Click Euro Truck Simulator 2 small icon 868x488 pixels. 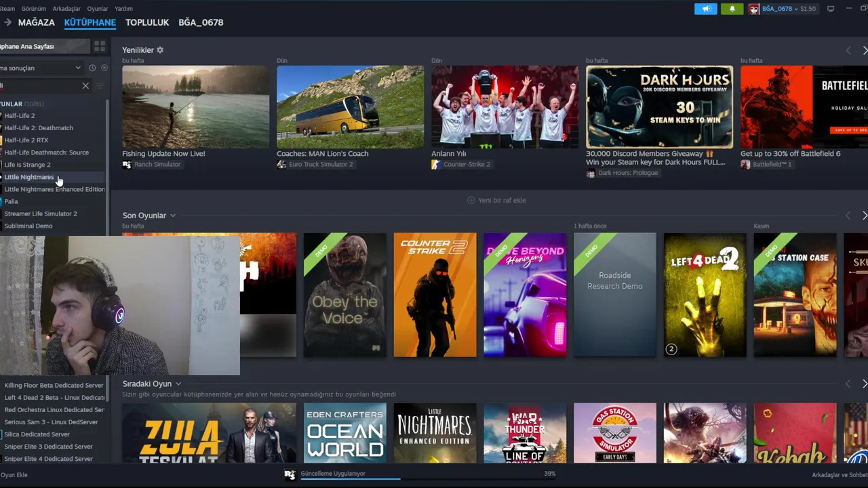pyautogui.click(x=281, y=165)
